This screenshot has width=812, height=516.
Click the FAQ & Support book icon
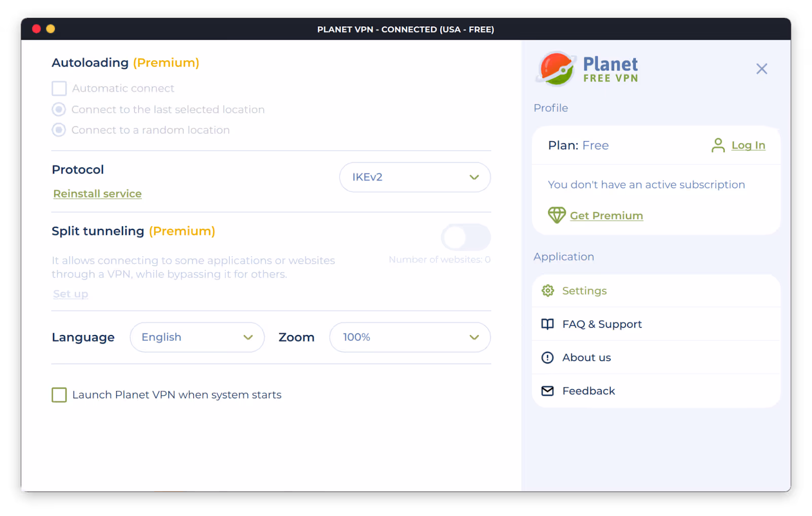coord(548,324)
